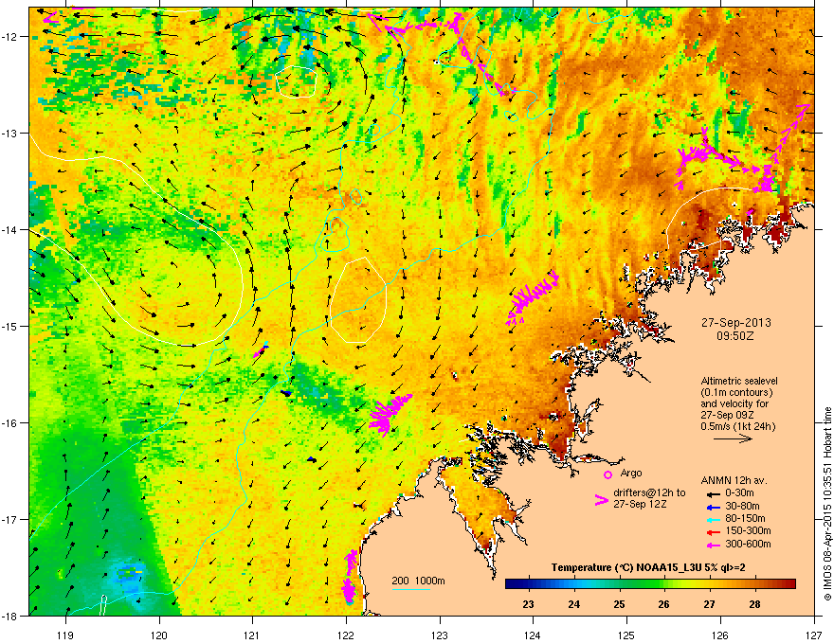Click the magenta 300-600m ANMN arrow symbol

point(714,545)
